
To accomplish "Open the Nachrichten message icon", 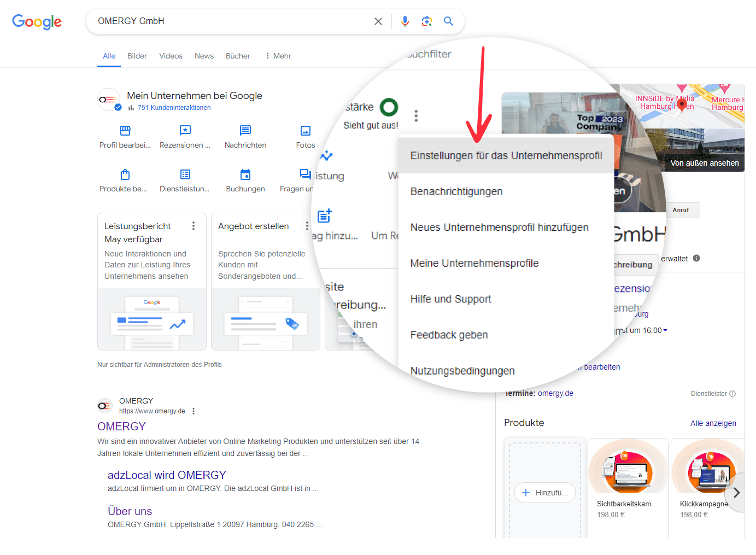I will click(x=245, y=130).
